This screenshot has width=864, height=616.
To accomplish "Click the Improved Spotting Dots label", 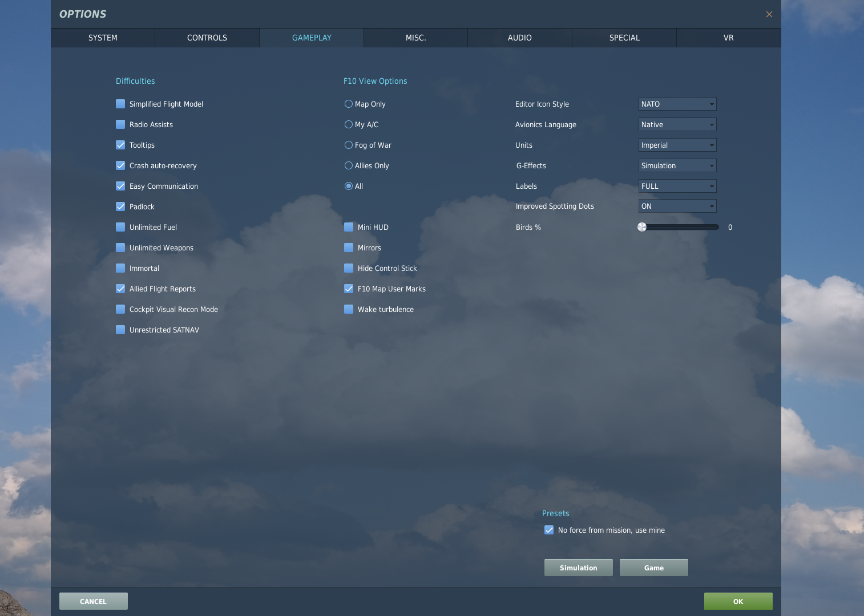I will tap(555, 206).
